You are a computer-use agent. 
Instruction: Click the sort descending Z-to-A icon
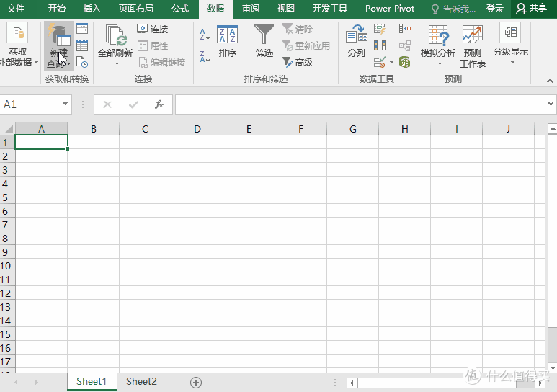coord(205,55)
